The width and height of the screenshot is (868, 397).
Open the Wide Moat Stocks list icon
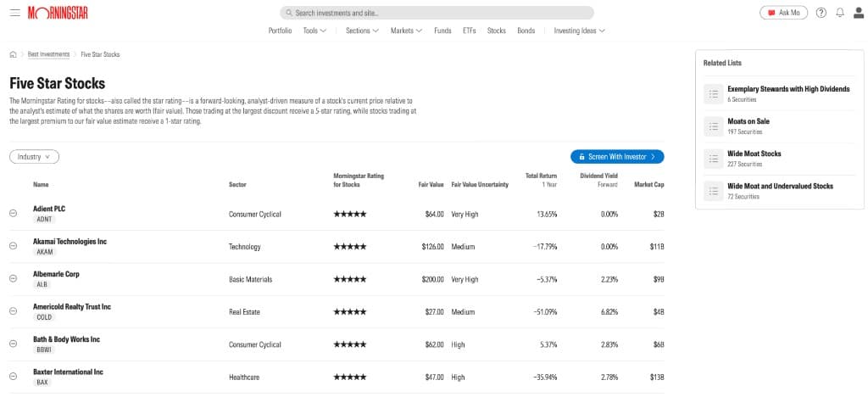point(714,159)
